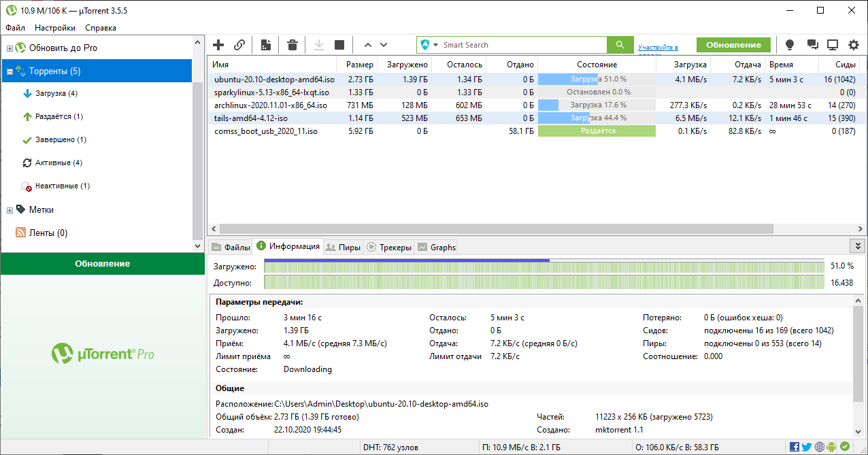Open the chat bubbles icon

click(812, 45)
